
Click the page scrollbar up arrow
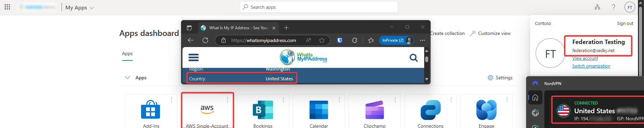427,51
